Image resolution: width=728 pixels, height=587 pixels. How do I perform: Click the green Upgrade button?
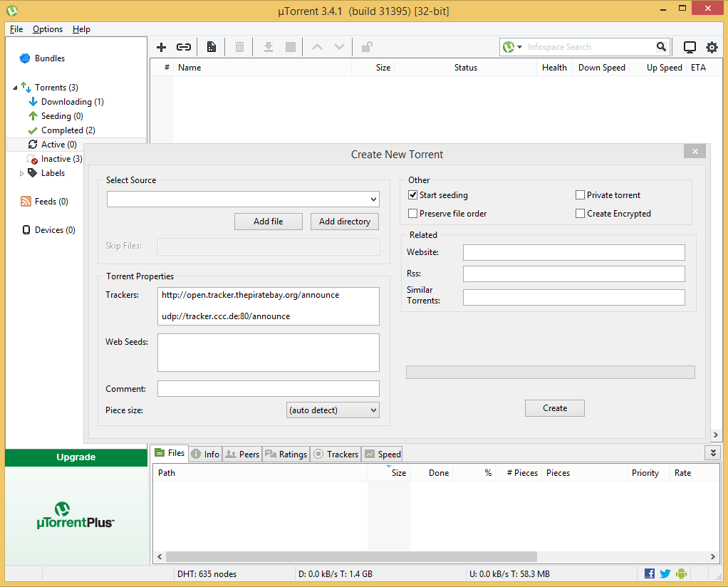tap(76, 457)
